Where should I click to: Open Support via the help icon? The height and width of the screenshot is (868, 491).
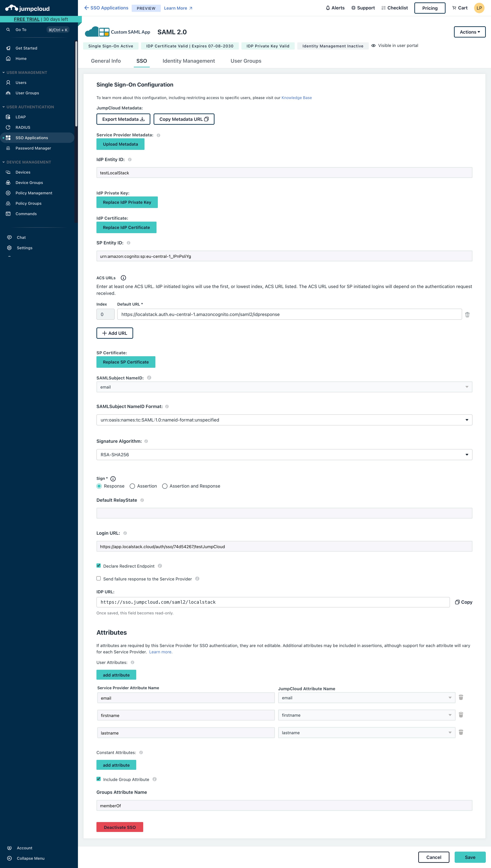click(353, 8)
